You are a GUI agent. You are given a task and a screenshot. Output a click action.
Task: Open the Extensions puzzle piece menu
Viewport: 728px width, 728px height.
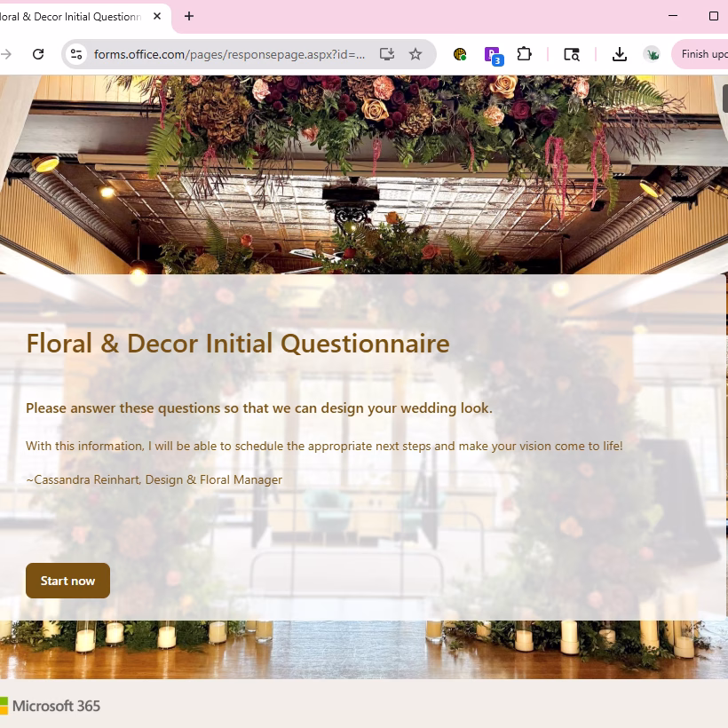click(525, 54)
